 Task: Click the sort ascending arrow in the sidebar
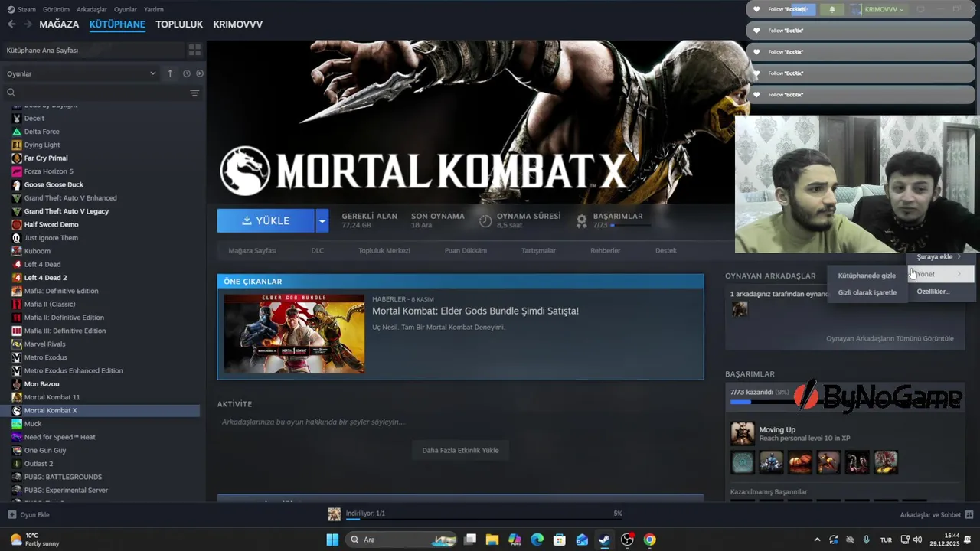coord(170,73)
